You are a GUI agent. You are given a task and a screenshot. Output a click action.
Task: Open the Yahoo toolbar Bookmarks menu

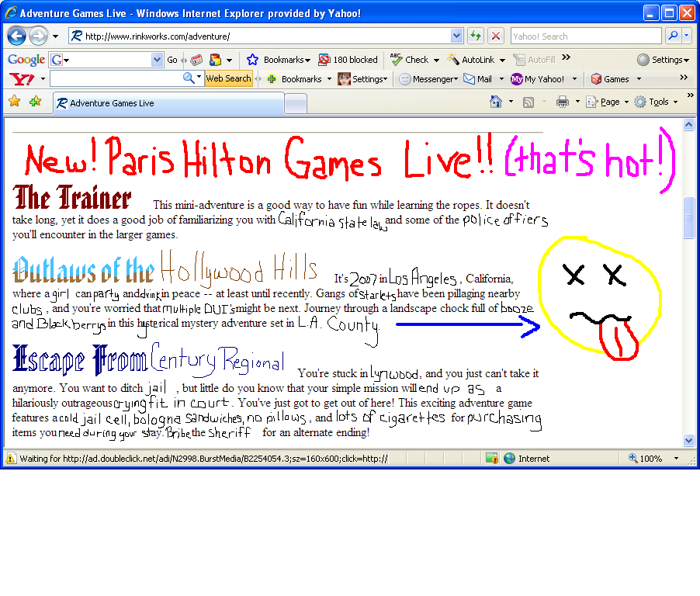[306, 79]
